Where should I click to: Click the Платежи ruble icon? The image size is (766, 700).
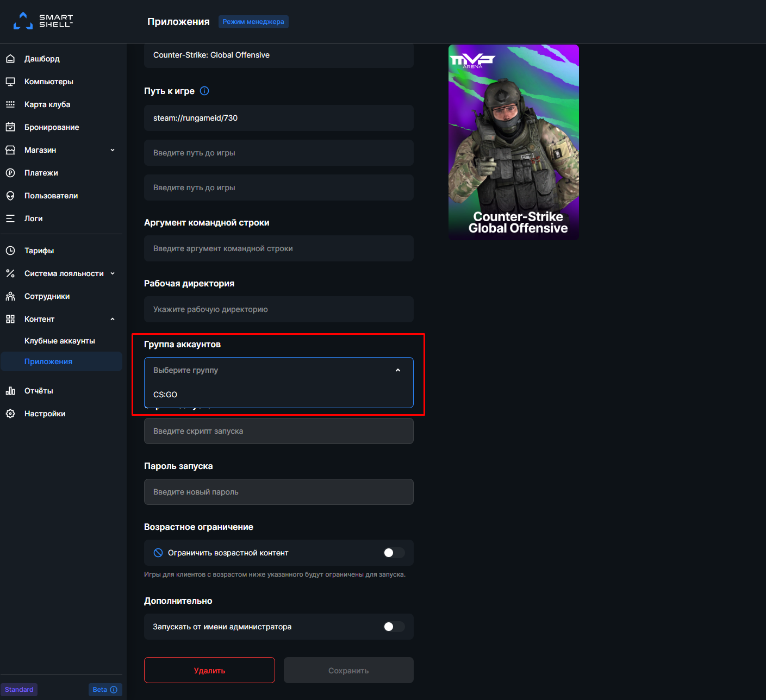click(10, 173)
